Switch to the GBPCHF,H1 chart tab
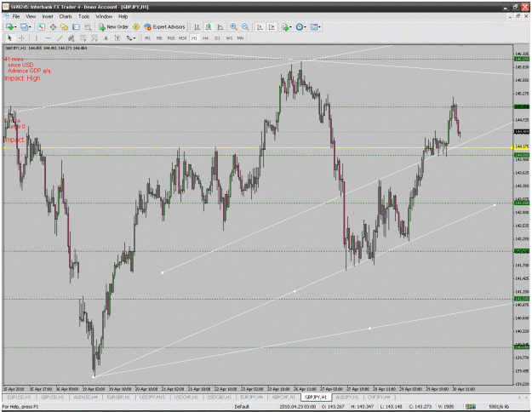This screenshot has height=412, width=532. (283, 397)
